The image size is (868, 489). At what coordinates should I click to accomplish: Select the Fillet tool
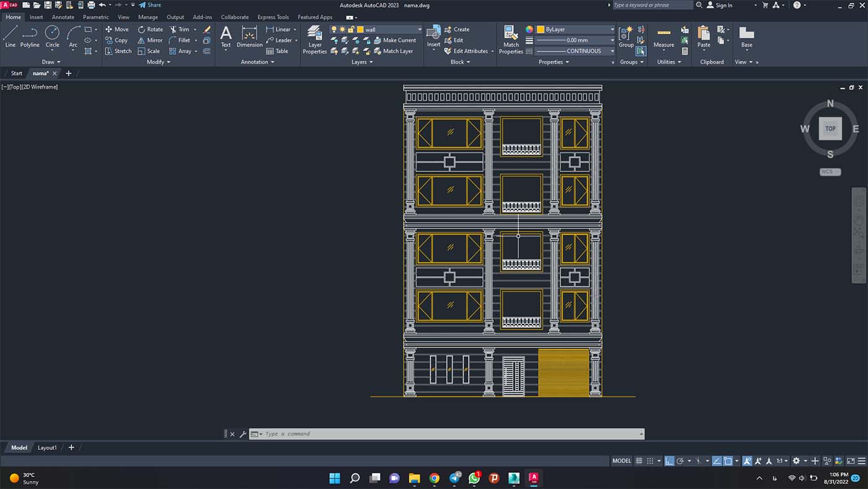click(179, 40)
